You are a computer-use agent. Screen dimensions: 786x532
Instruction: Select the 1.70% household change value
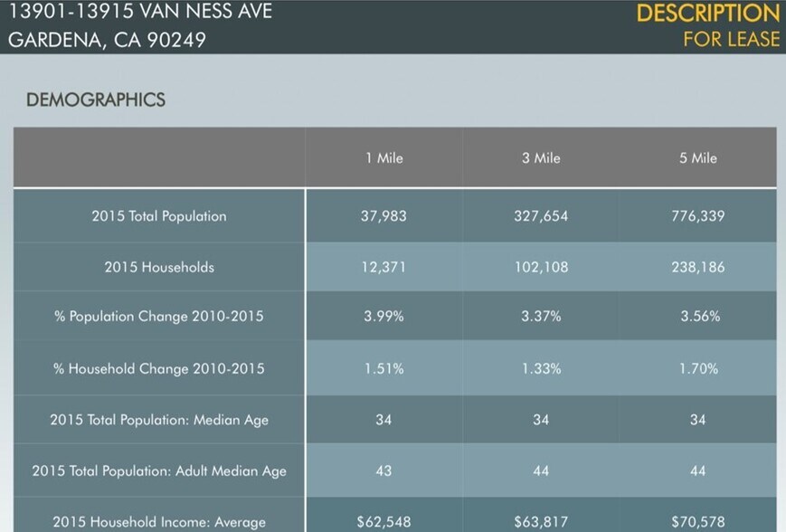coord(697,368)
